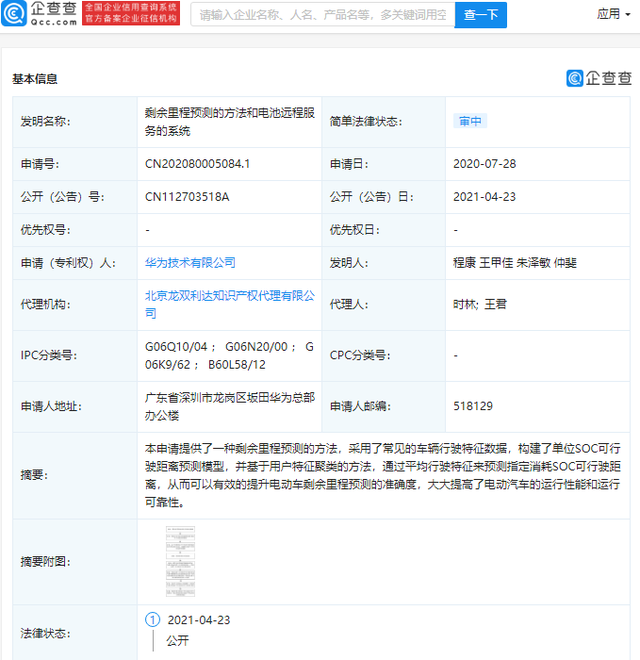Screen dimensions: 640x660
Task: Open the 应用 dropdown menu
Action: point(612,14)
